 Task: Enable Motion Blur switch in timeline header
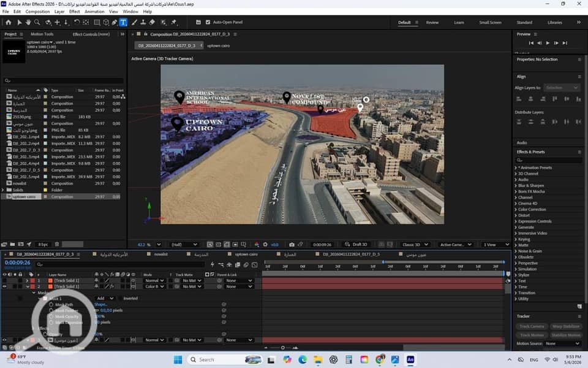[x=246, y=265]
